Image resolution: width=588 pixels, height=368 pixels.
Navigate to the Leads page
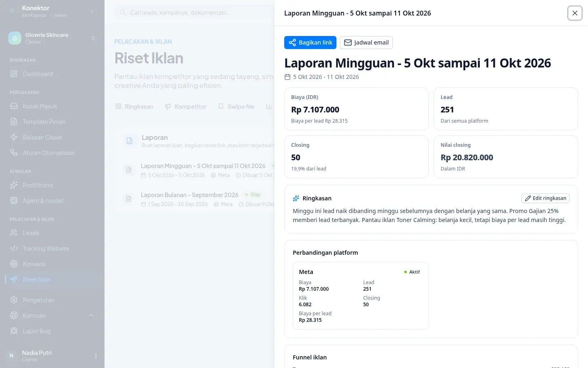(x=52, y=233)
